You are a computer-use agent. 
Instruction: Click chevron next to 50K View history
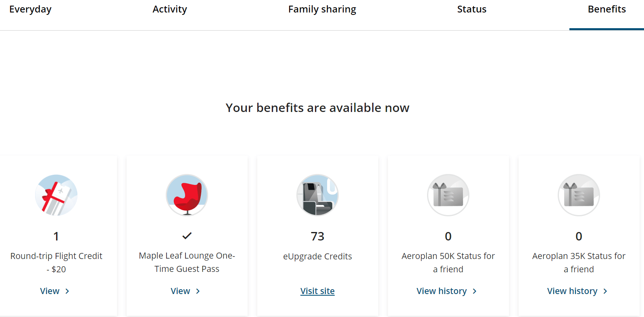click(x=475, y=291)
